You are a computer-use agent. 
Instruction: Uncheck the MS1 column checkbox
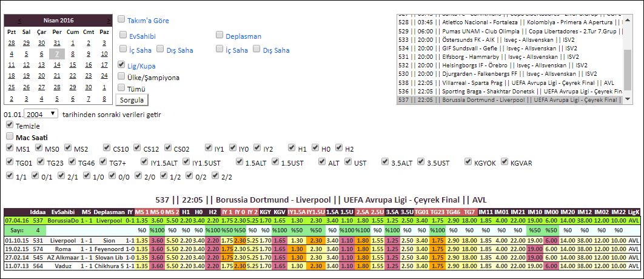tap(10, 147)
